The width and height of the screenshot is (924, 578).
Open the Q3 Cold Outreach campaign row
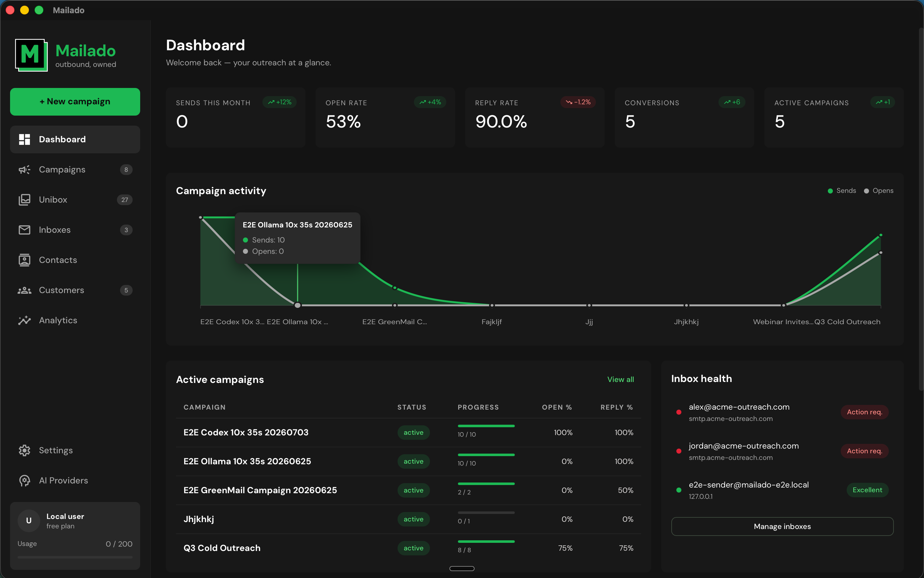point(408,548)
